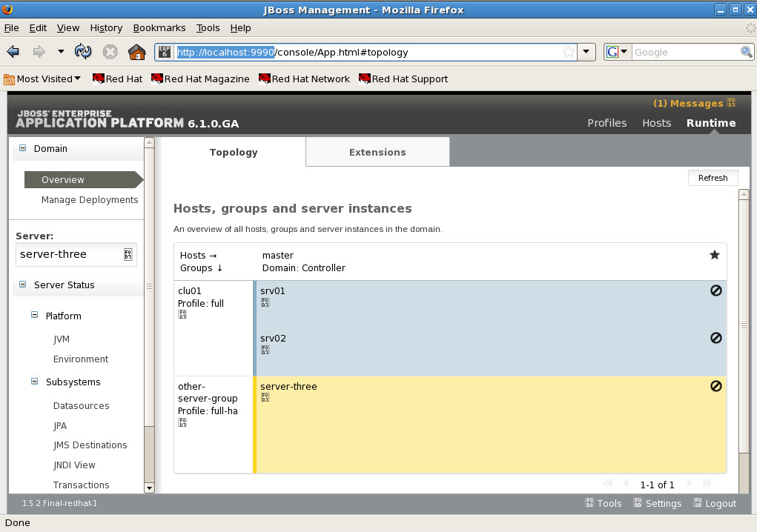Click the sidebar scrollbar down arrow

click(x=149, y=488)
